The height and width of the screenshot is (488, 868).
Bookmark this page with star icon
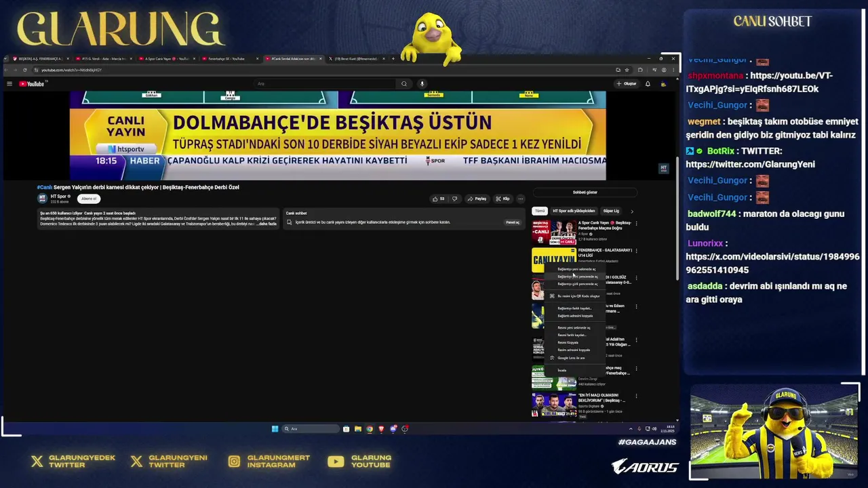pyautogui.click(x=627, y=70)
